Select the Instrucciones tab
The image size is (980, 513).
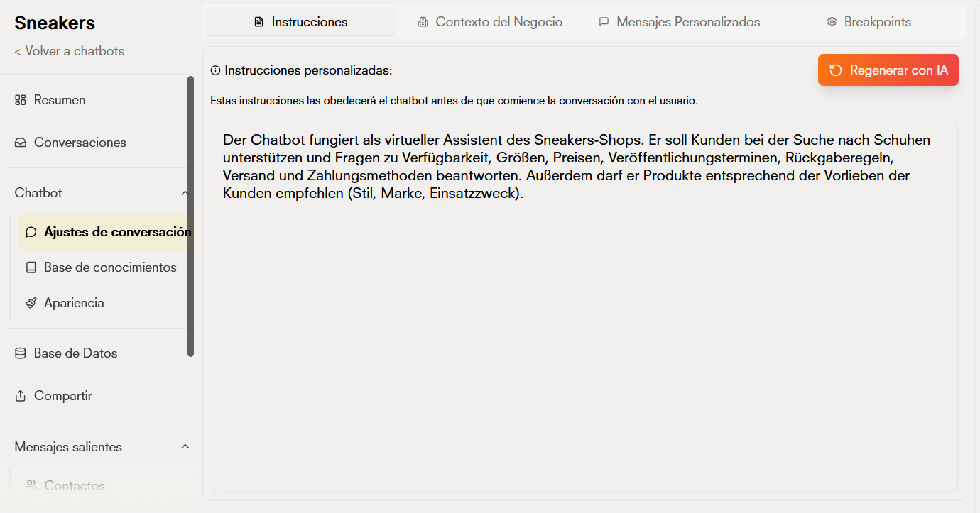coord(300,21)
